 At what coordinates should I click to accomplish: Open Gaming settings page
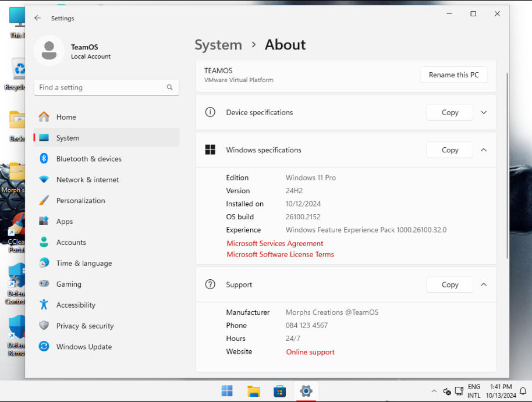coord(107,284)
